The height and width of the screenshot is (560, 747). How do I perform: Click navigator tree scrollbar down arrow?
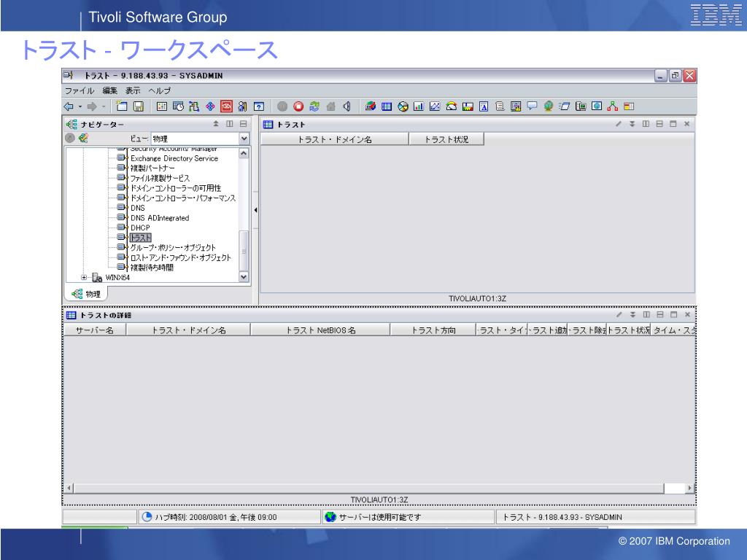(x=244, y=276)
